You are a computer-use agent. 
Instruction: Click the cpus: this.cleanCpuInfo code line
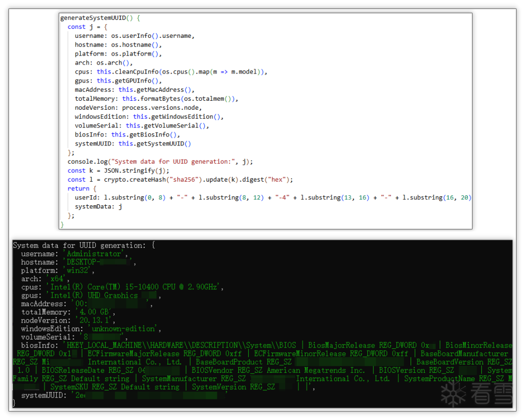click(x=171, y=72)
